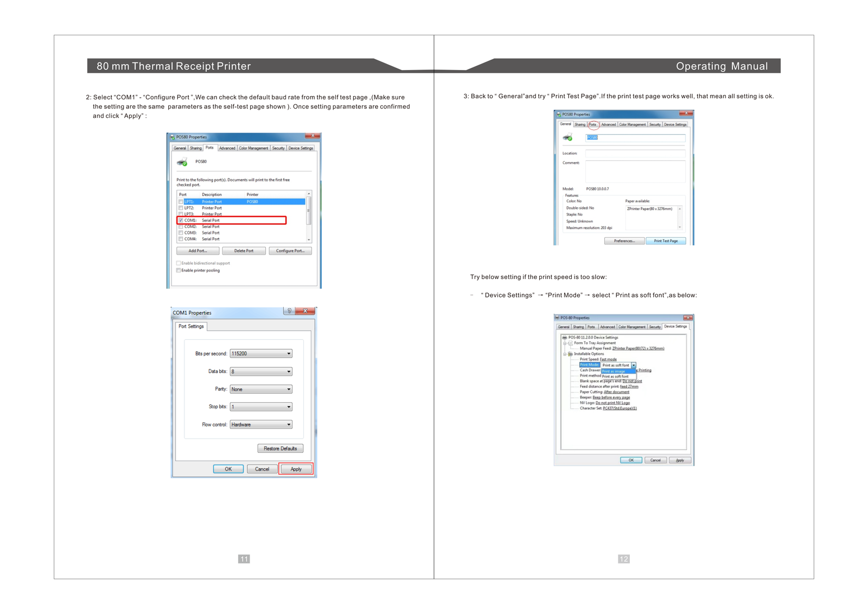Click the Form To Tray Assignment icon

[x=570, y=343]
